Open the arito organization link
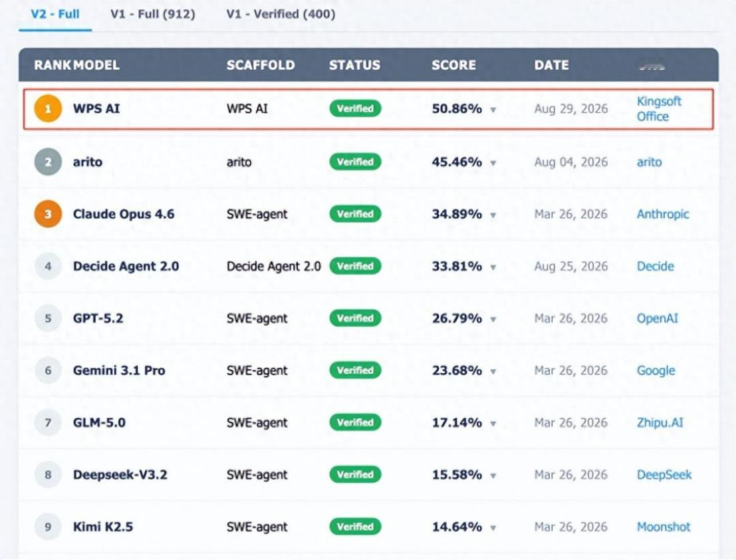The image size is (736, 560). [x=649, y=162]
